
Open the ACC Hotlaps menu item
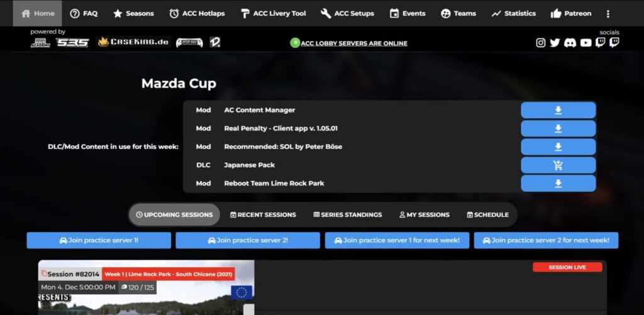pyautogui.click(x=197, y=14)
